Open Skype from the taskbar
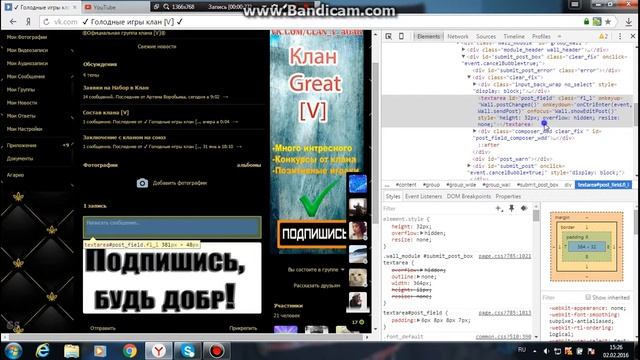 [188, 351]
